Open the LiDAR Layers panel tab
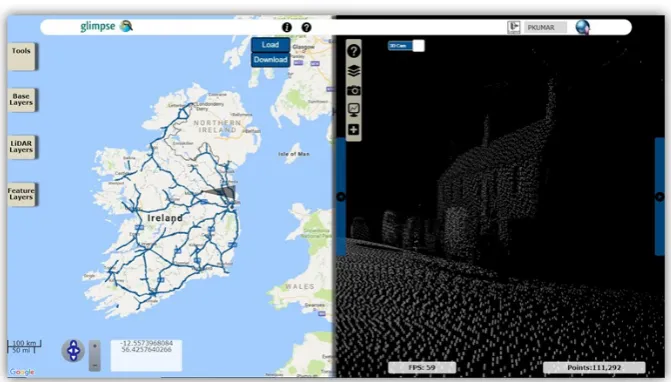The width and height of the screenshot is (671, 382). pos(21,147)
